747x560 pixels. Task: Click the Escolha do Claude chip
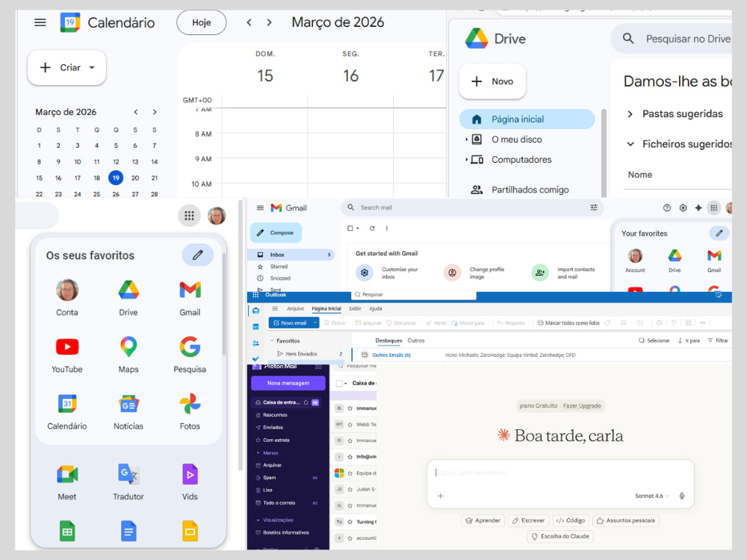point(560,536)
